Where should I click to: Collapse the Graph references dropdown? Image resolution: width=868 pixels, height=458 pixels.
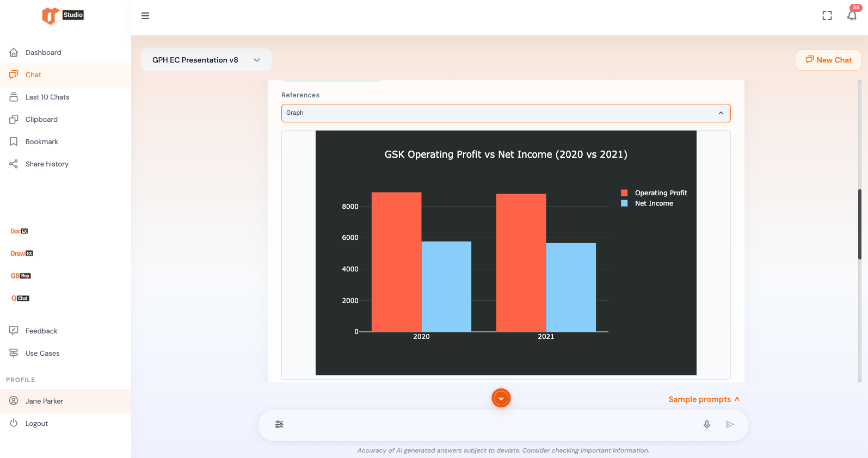(506, 113)
